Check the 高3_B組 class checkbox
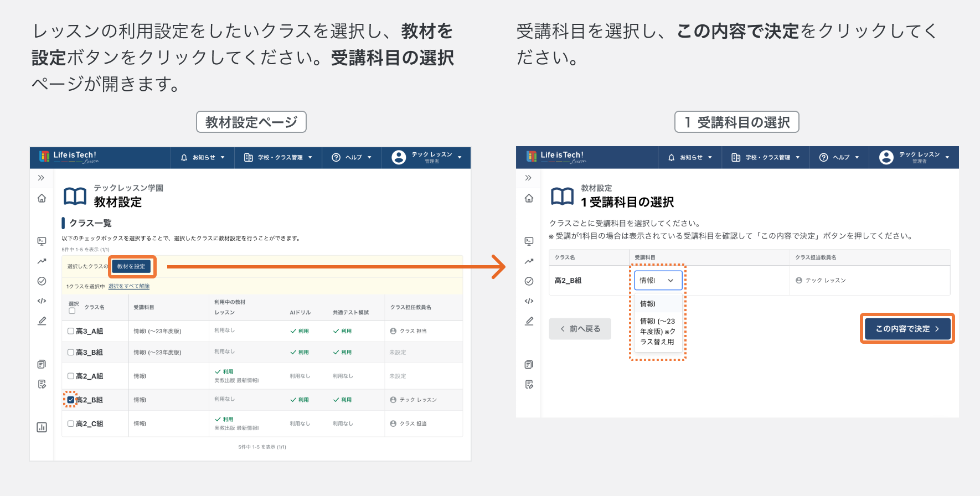Screen dimensions: 980x496 71,352
